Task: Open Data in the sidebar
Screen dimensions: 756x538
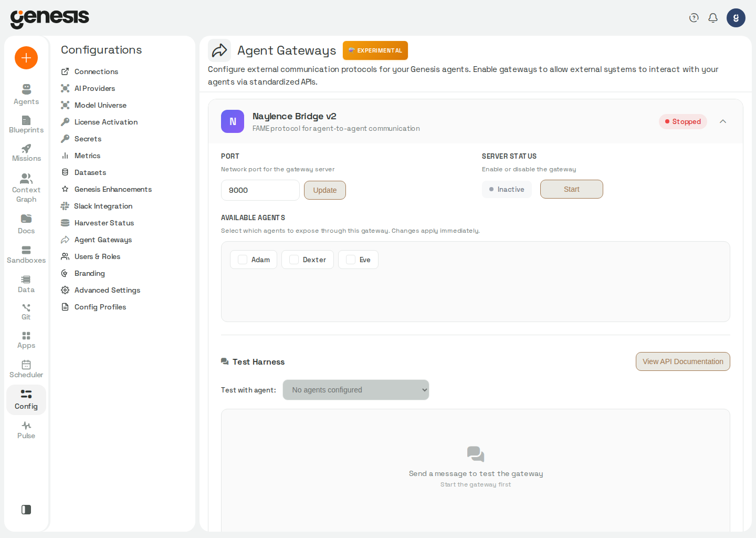Action: click(26, 284)
